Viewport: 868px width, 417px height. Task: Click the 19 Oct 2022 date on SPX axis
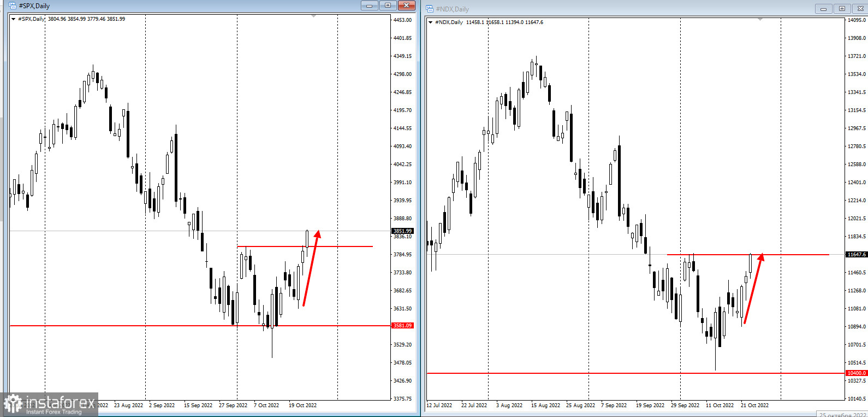coord(302,406)
